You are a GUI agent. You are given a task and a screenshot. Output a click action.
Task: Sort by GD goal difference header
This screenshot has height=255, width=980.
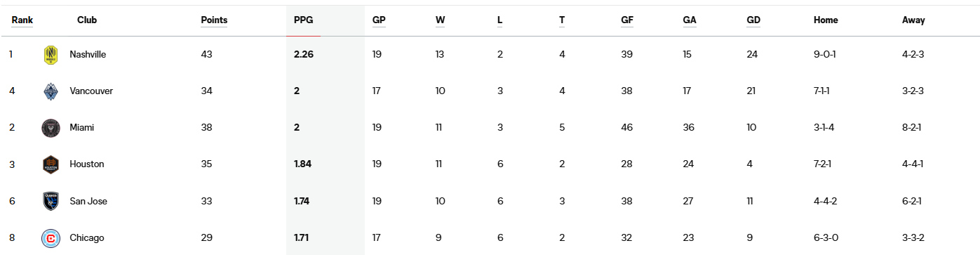(753, 20)
